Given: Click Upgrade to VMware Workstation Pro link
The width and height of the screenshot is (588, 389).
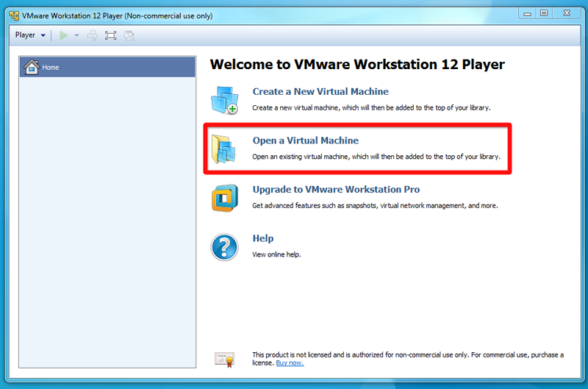Looking at the screenshot, I should pos(336,190).
